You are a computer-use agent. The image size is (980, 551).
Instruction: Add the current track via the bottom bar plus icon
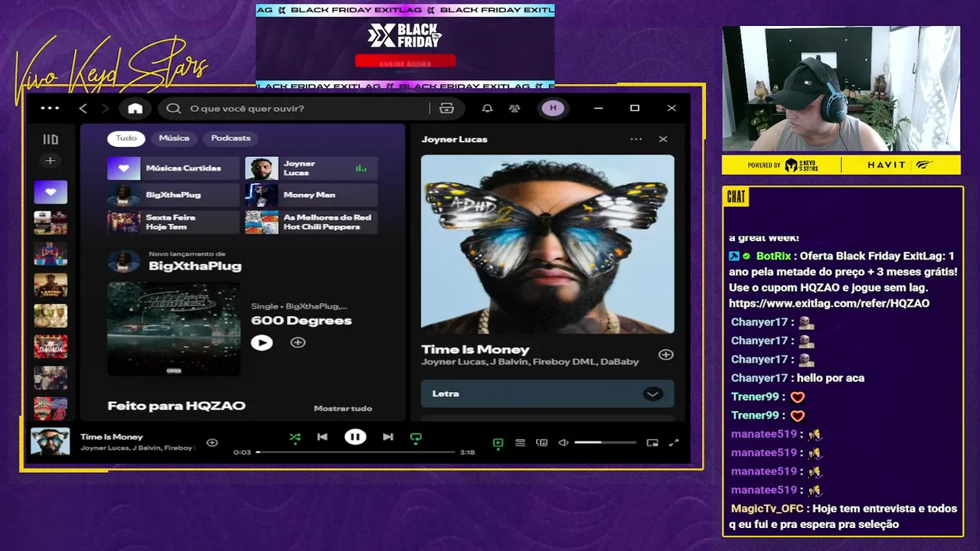[x=212, y=442]
